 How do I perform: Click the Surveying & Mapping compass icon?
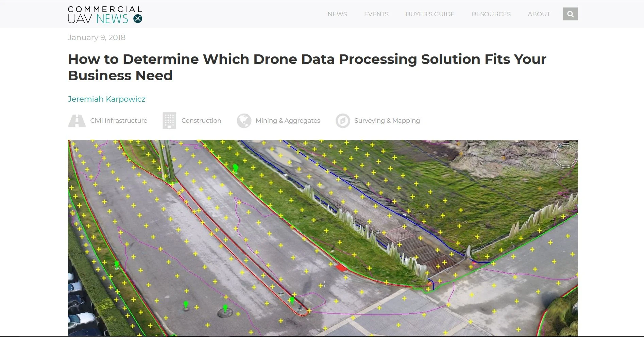coord(343,121)
